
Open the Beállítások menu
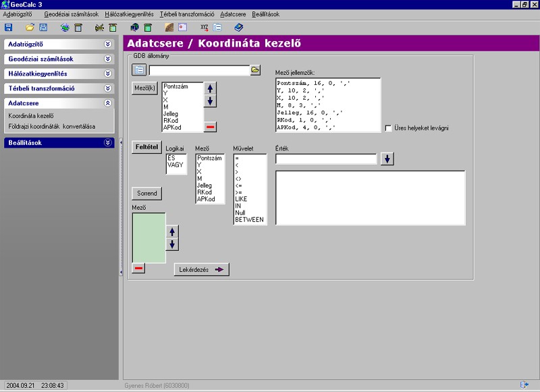pos(265,14)
